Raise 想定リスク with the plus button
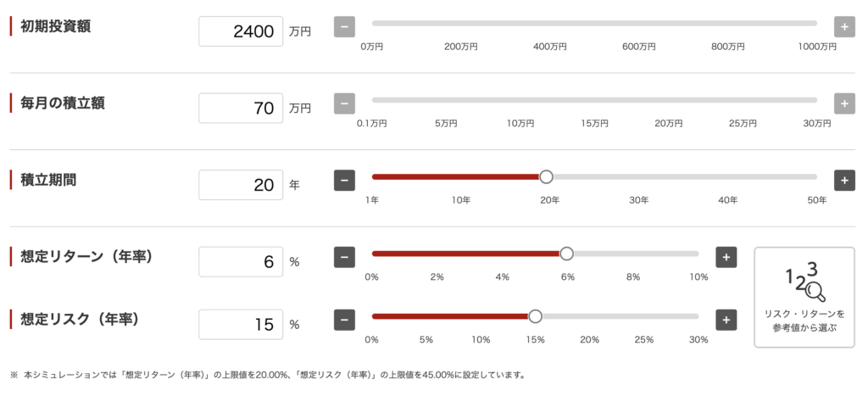 (x=726, y=320)
